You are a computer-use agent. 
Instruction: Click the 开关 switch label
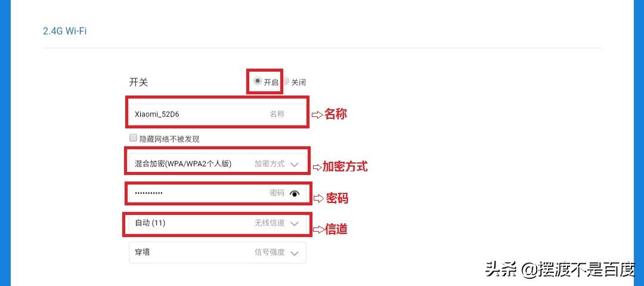pos(138,82)
